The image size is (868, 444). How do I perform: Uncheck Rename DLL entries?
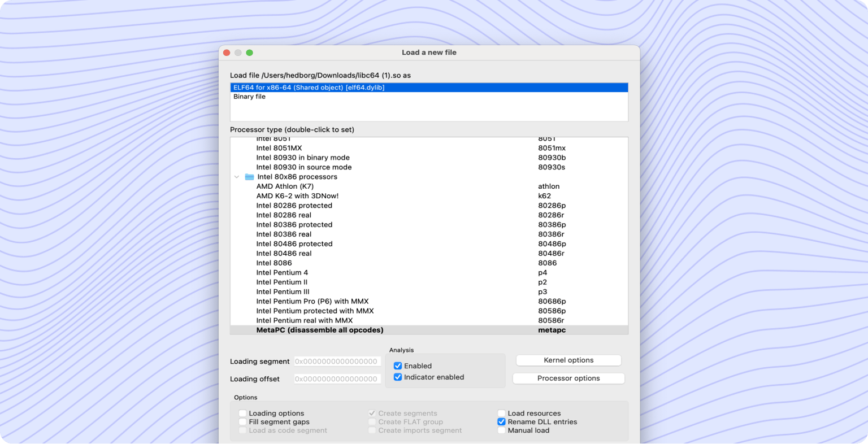[501, 421]
